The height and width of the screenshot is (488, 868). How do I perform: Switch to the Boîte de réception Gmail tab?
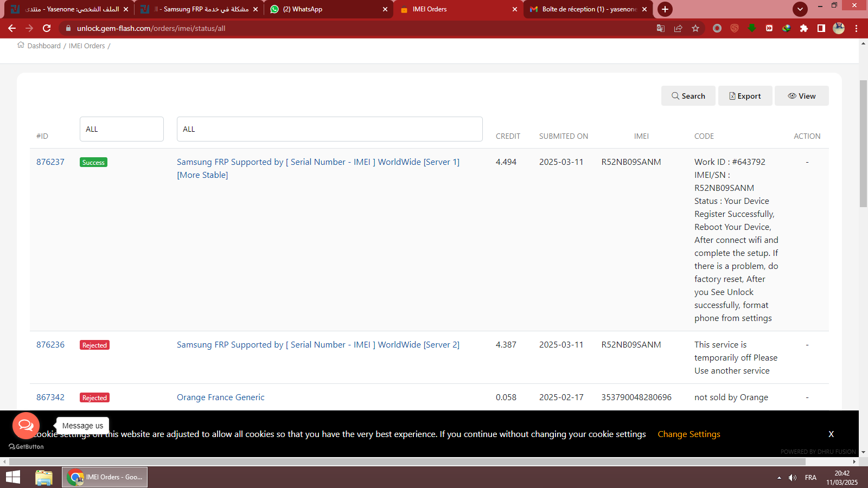[x=588, y=9]
